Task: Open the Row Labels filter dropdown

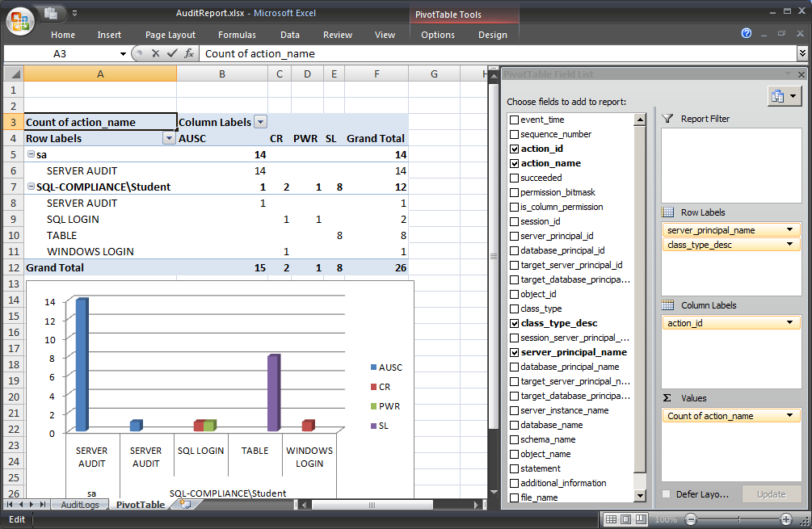Action: tap(169, 138)
